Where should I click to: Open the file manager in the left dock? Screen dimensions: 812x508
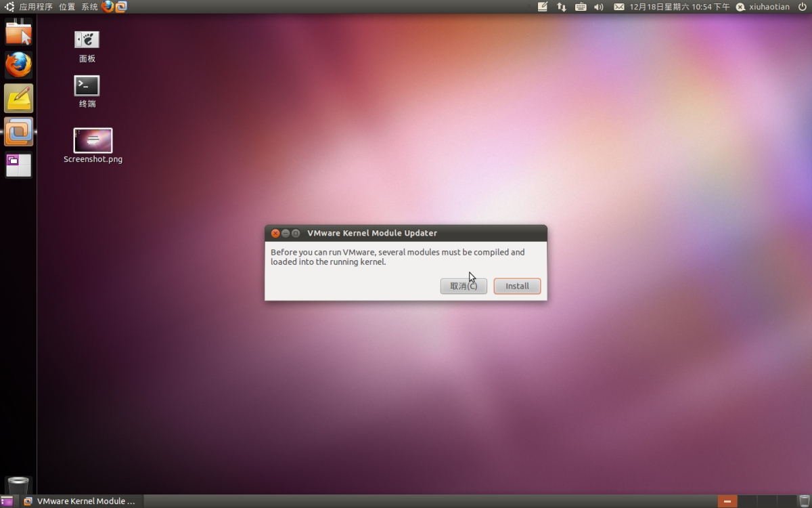pos(18,32)
